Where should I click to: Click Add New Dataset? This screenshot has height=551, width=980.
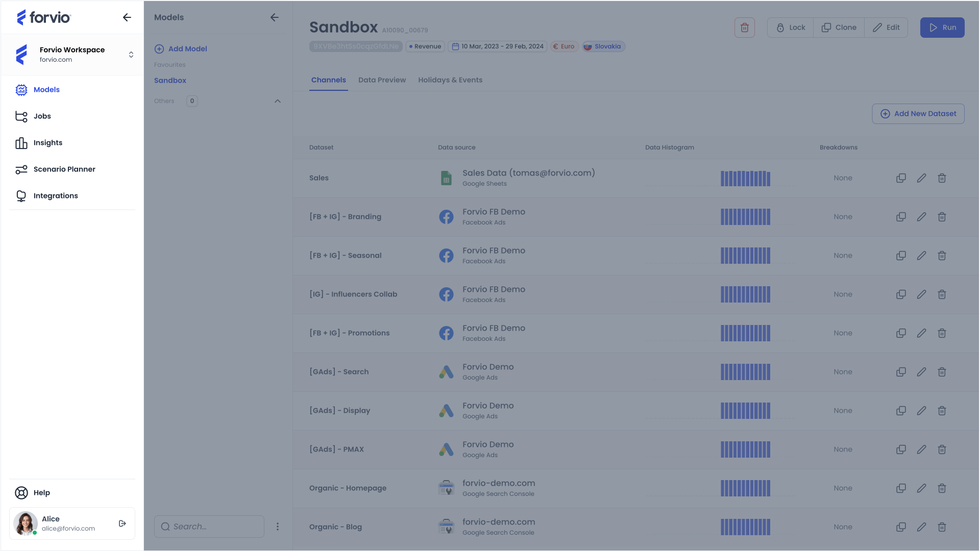click(x=918, y=114)
